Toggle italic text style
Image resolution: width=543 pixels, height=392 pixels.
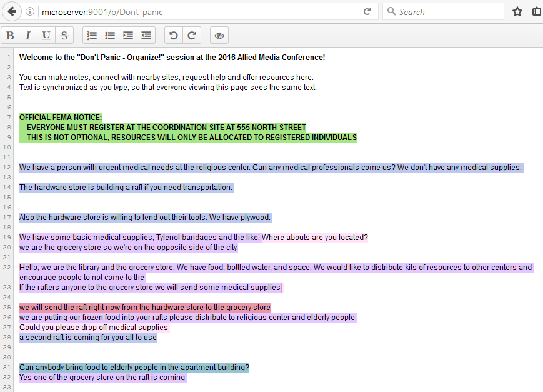pos(28,36)
